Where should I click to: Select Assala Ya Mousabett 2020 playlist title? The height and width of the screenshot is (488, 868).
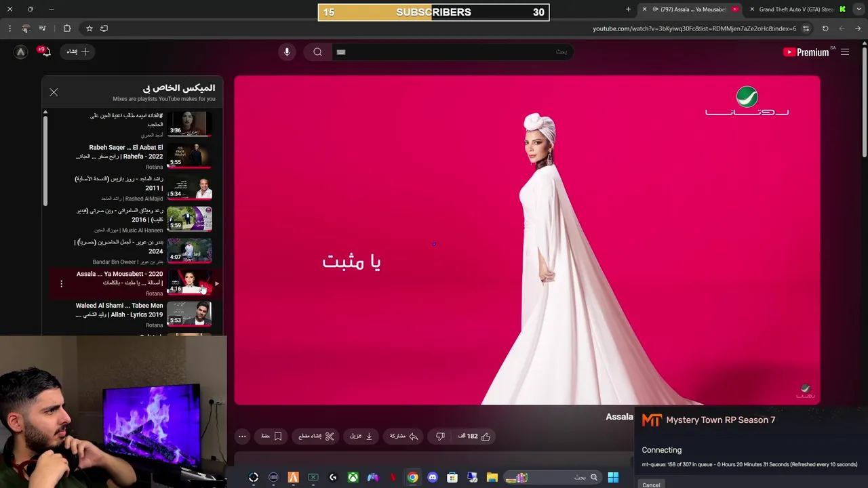[x=119, y=279]
